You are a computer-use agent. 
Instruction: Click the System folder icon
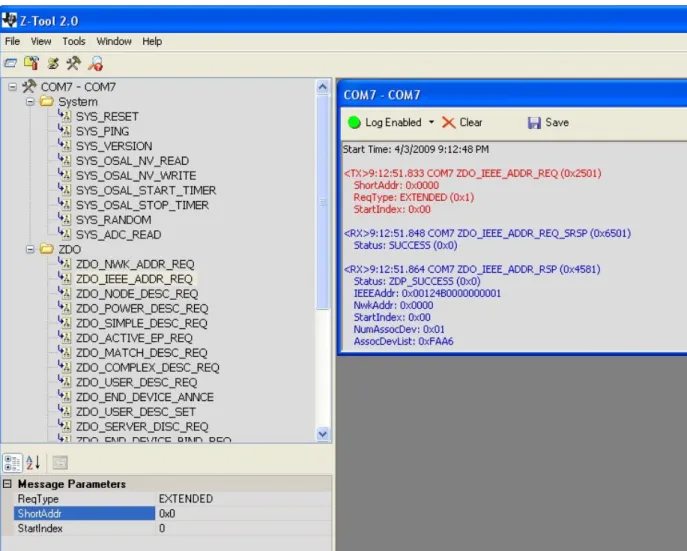[x=47, y=102]
